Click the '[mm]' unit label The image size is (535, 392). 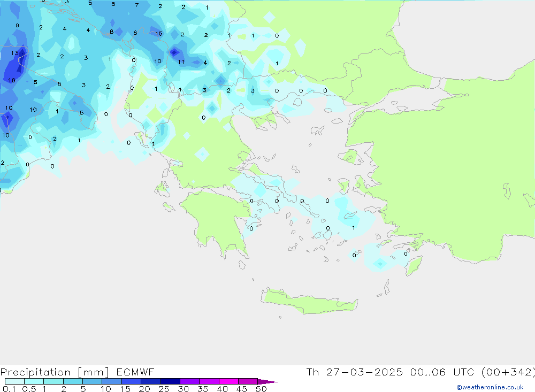94,372
